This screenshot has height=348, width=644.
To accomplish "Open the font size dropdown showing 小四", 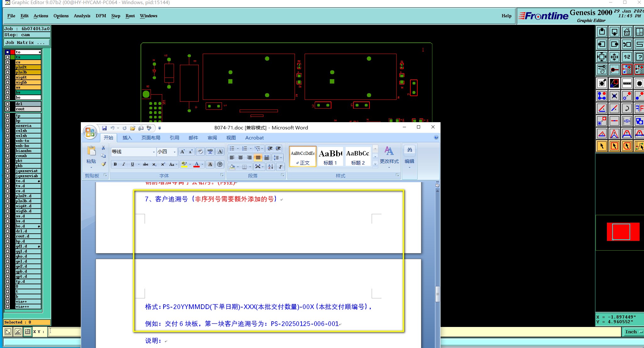I will tap(175, 152).
